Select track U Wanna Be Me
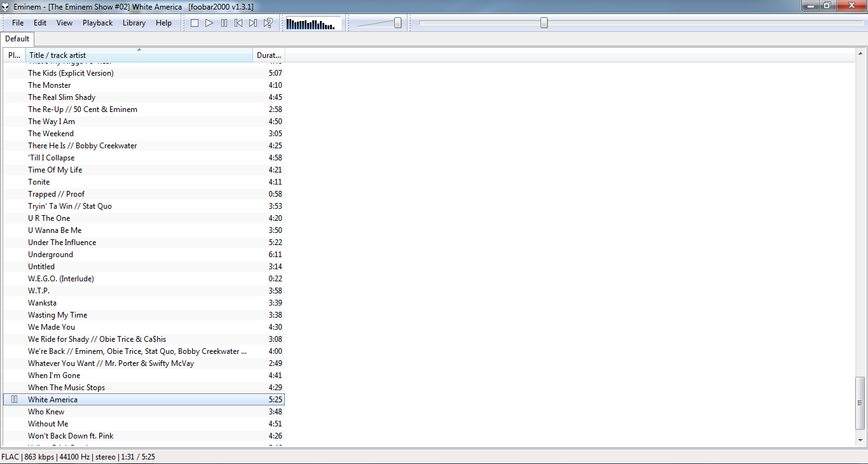868x464 pixels. click(144, 230)
